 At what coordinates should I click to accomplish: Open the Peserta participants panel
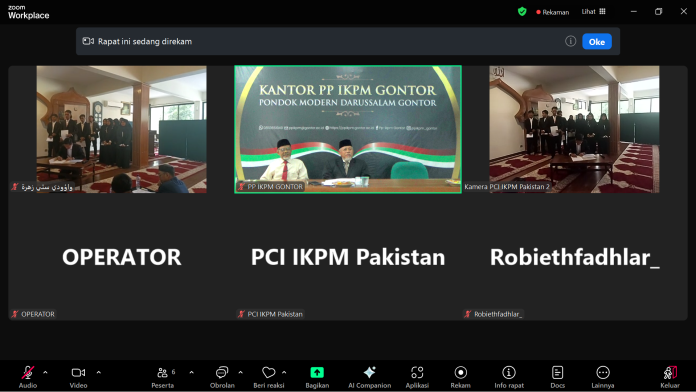pyautogui.click(x=163, y=377)
